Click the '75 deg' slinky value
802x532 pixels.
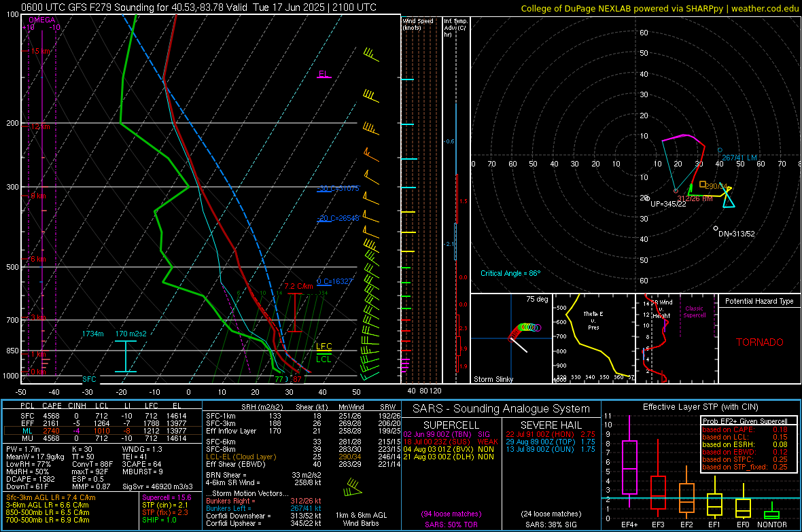(537, 299)
